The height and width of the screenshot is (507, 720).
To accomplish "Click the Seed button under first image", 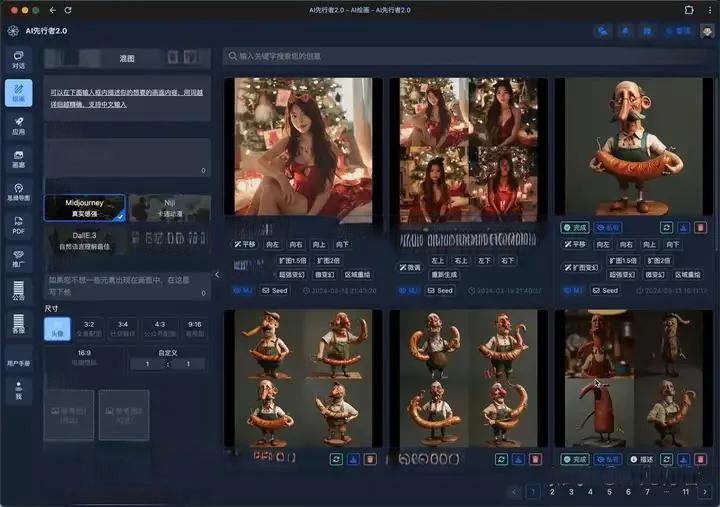I will click(274, 290).
